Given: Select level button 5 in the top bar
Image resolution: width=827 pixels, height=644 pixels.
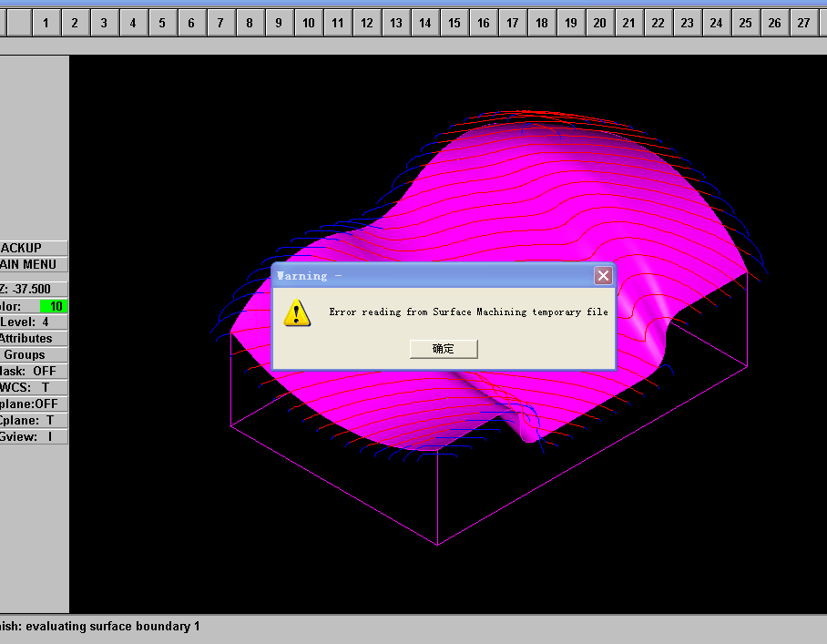Looking at the screenshot, I should click(x=162, y=23).
